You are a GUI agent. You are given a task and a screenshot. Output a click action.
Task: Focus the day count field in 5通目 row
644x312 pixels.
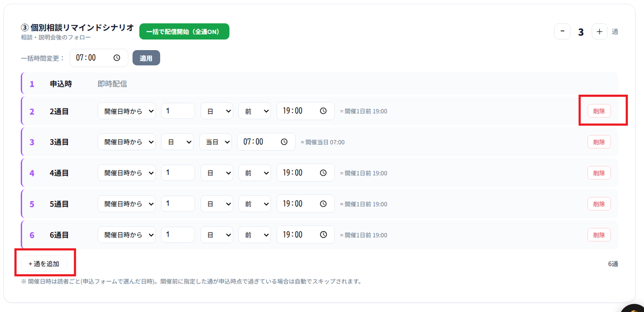point(178,204)
